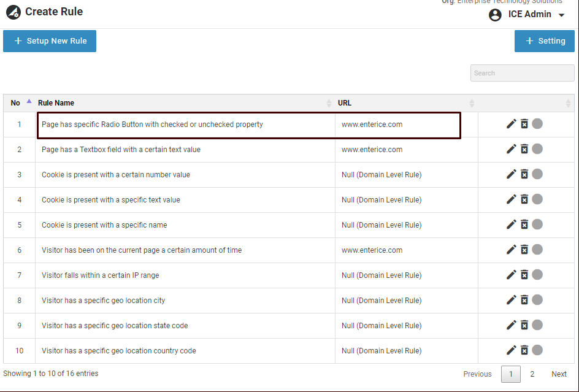Open the Setting button
The image size is (579, 392).
(x=545, y=41)
